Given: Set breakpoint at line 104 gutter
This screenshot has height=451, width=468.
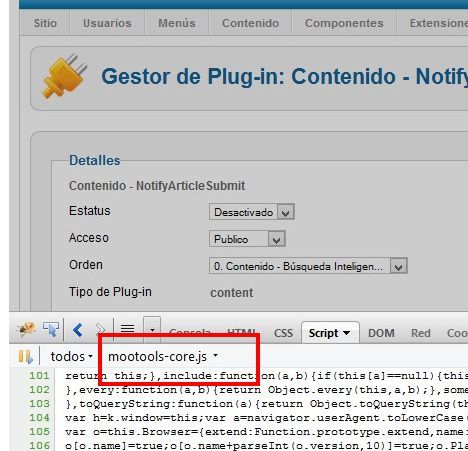Looking at the screenshot, I should click(x=39, y=418).
